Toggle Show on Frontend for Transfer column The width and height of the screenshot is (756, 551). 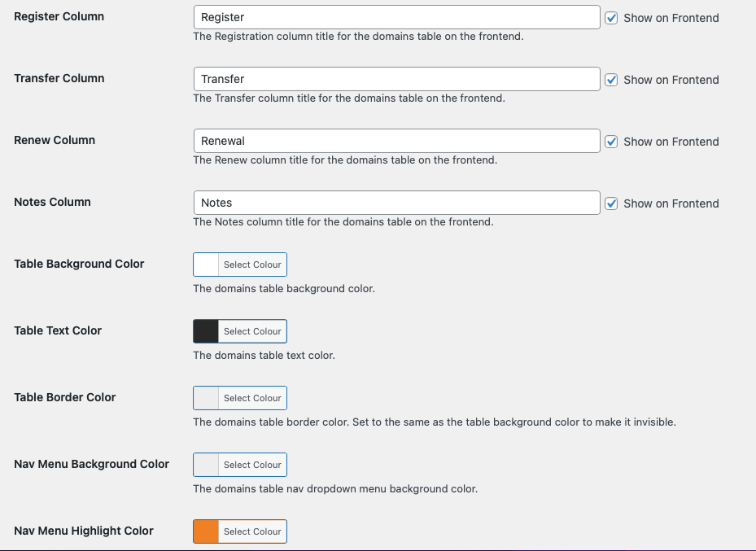[x=611, y=80]
